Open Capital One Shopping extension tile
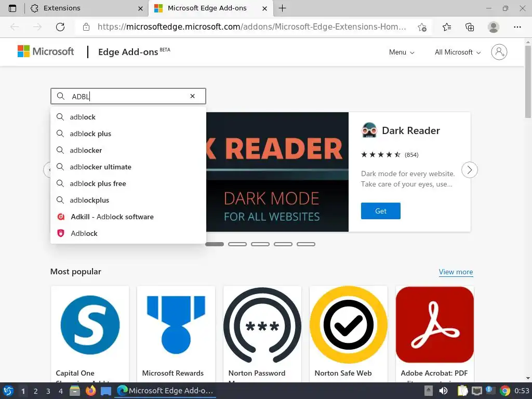Viewport: 532px width, 399px height. (x=90, y=334)
